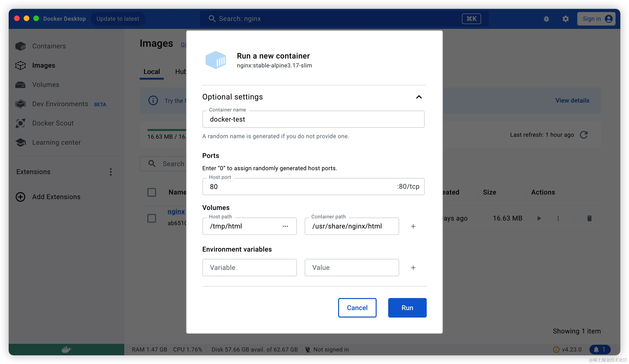
Task: Open the Extensions three-dot menu
Action: 111,172
